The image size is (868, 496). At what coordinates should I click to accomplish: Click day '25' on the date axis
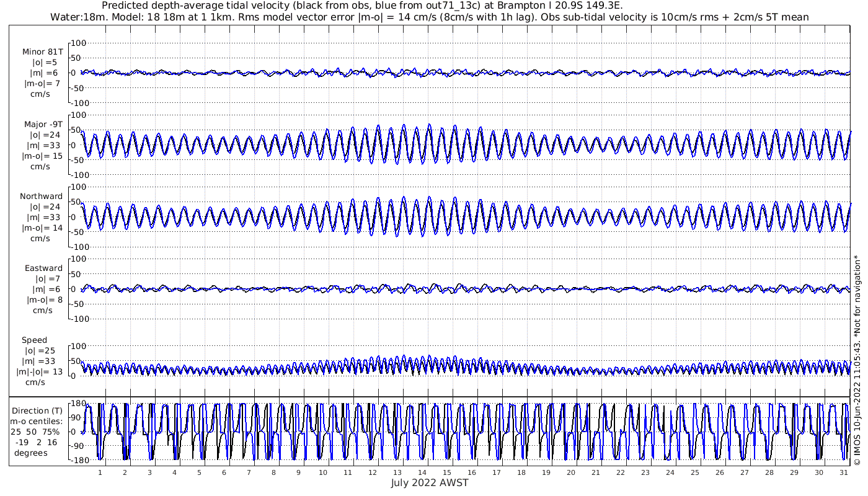[x=694, y=472]
